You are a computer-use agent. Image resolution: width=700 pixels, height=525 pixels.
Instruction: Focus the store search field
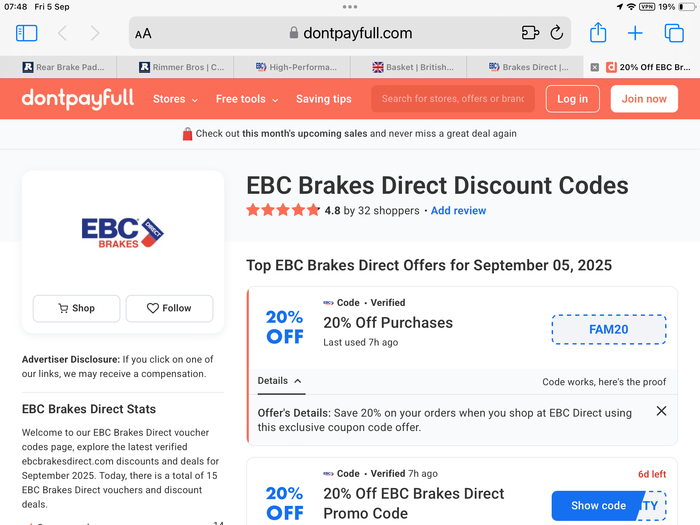453,99
